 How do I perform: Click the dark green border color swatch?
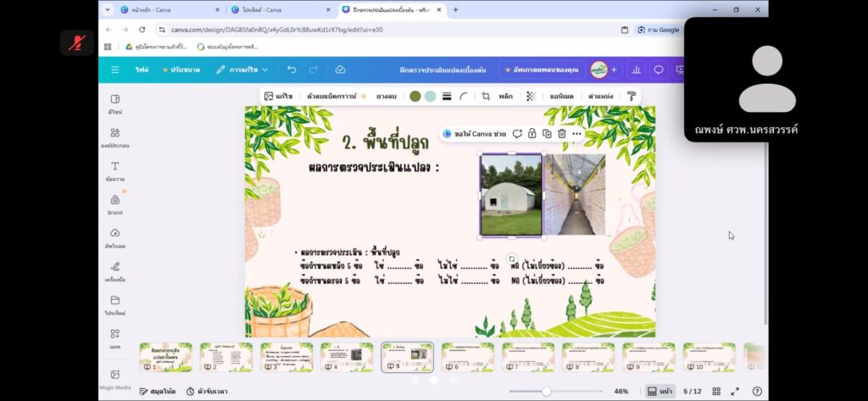(x=415, y=96)
